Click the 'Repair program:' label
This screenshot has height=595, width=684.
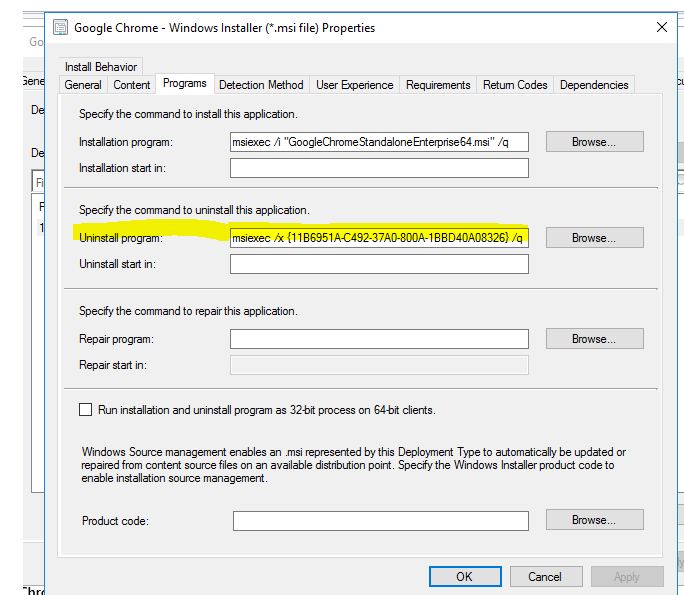pos(116,339)
